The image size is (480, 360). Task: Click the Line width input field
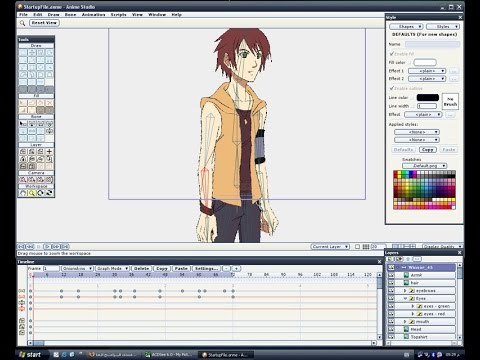427,106
